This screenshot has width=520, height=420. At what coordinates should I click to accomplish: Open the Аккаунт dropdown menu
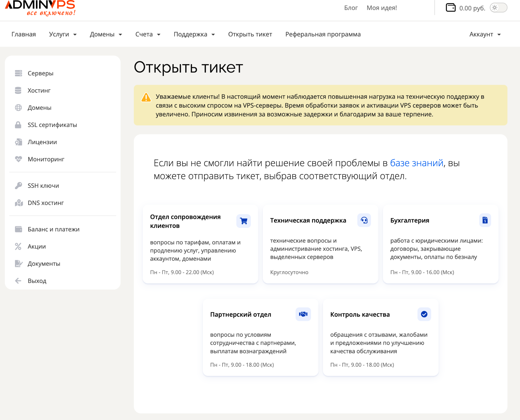pos(485,34)
